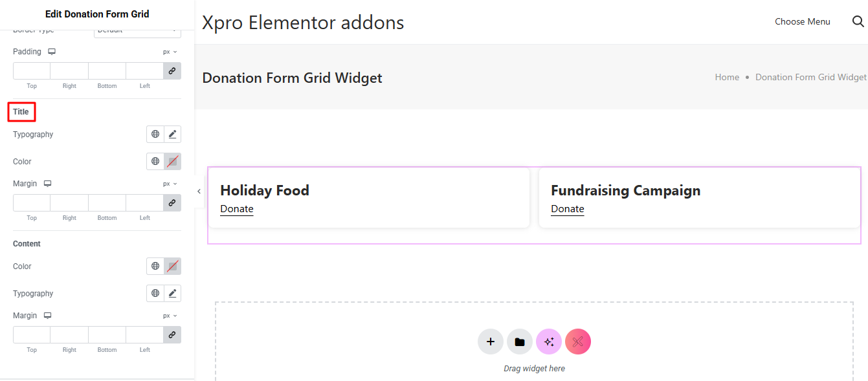Click add new section plus icon
This screenshot has height=381, width=868.
point(491,342)
